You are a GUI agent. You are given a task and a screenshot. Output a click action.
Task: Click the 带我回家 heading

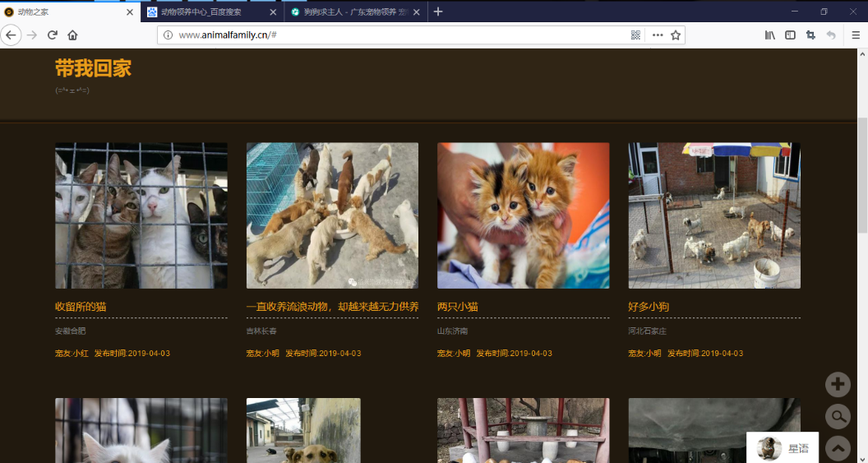pos(94,69)
